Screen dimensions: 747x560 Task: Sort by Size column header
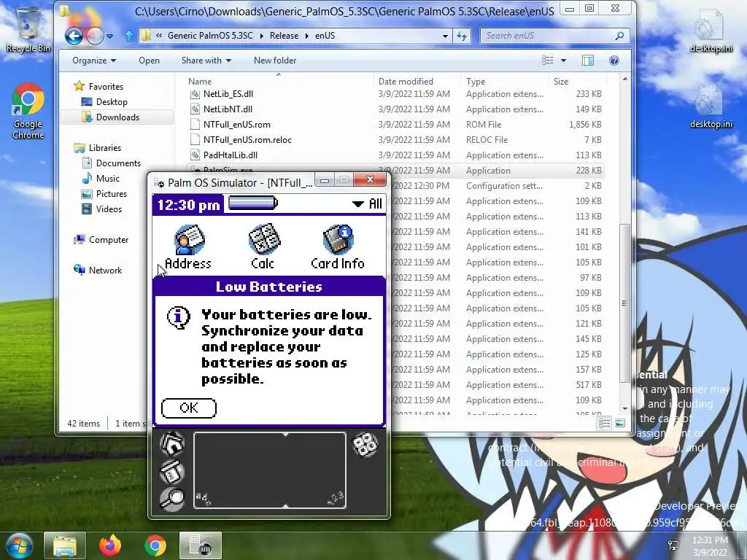pyautogui.click(x=578, y=82)
